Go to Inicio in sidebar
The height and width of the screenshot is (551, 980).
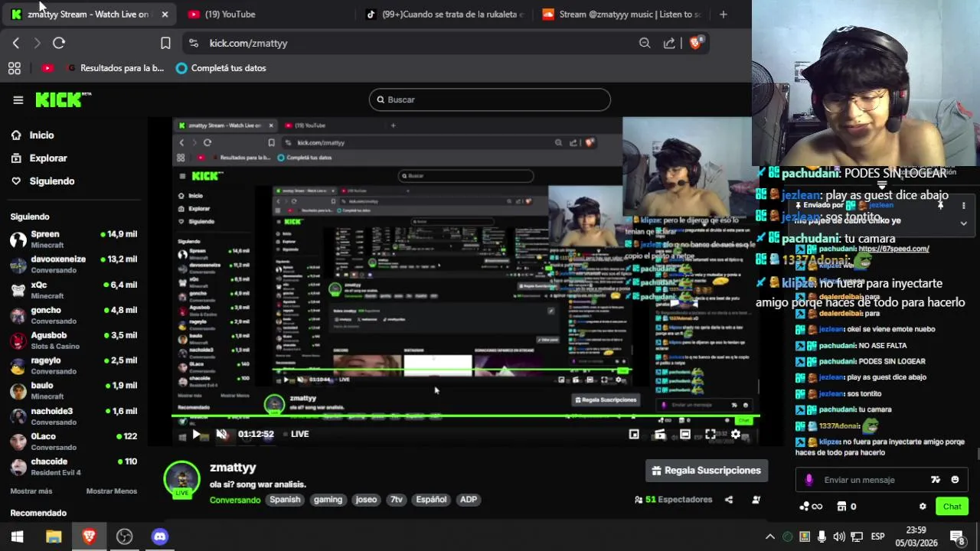point(32,135)
